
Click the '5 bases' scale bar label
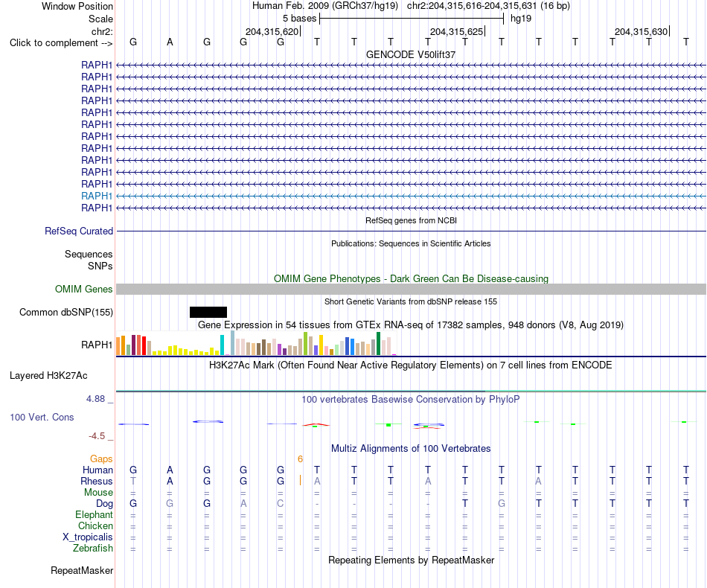tap(299, 19)
